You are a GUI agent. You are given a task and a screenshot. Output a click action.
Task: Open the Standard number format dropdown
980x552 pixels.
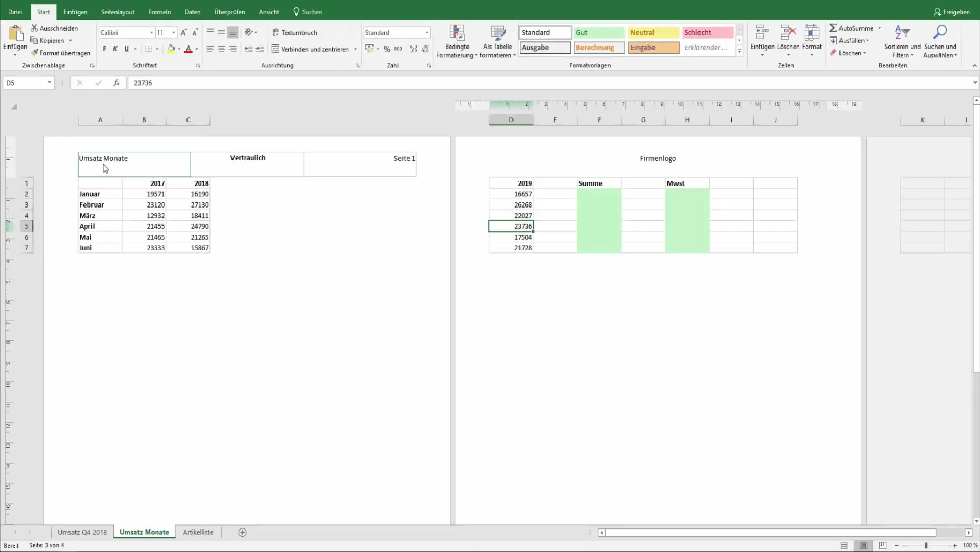pos(427,32)
